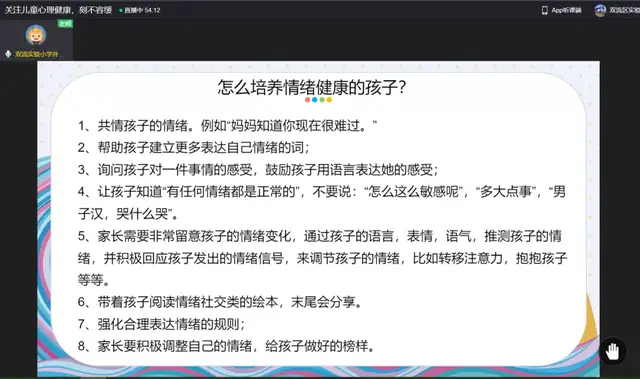Click the slide heading 怎么培养情绪健康的孩子

coord(312,87)
